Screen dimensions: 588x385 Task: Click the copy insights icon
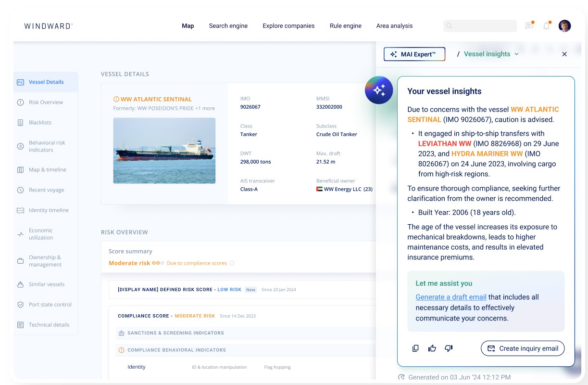[x=416, y=348]
